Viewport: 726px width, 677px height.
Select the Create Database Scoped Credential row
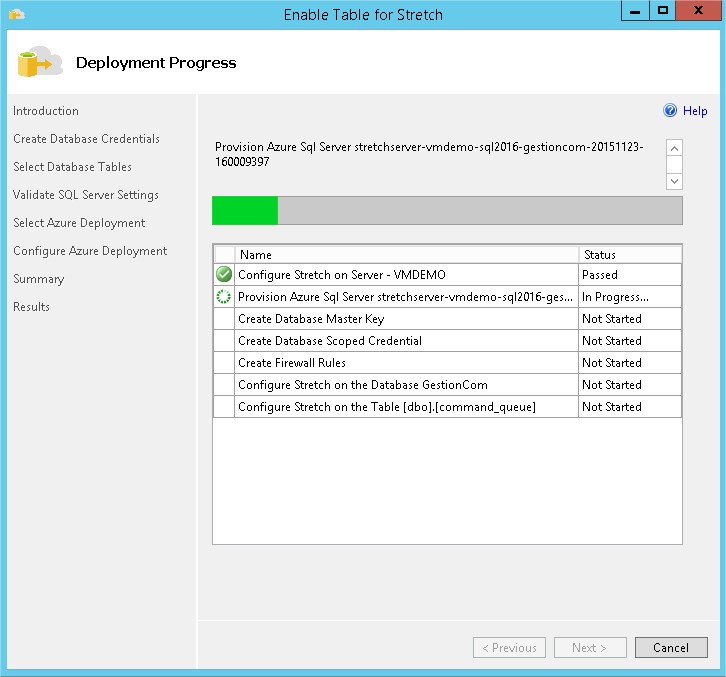pyautogui.click(x=447, y=341)
